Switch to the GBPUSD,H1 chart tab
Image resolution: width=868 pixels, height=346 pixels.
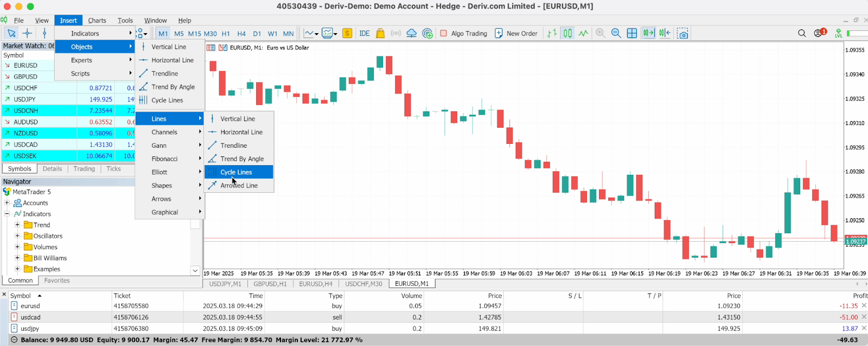coord(270,284)
